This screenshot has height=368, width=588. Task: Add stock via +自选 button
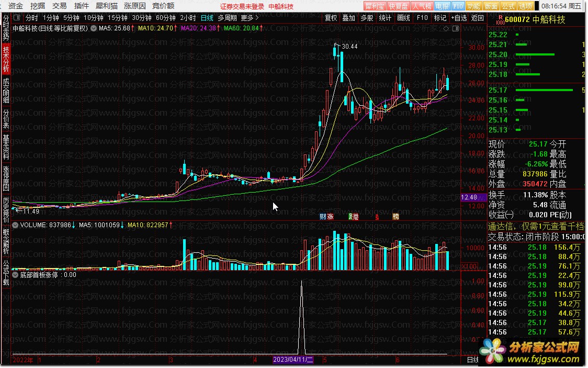coord(459,18)
